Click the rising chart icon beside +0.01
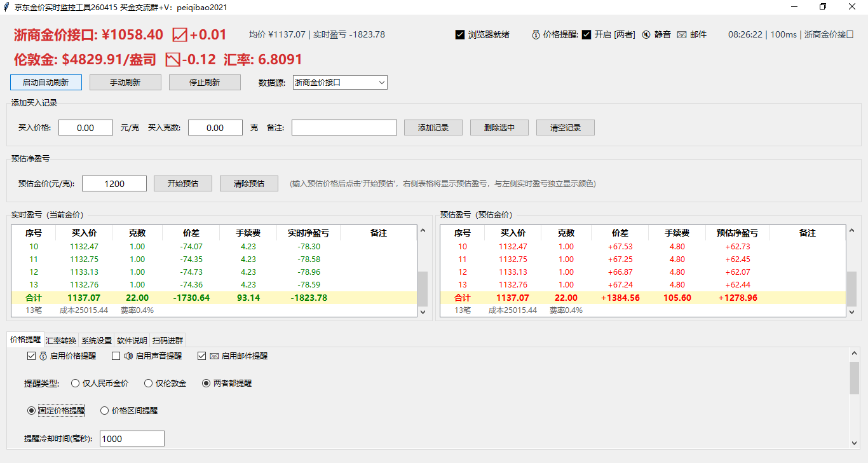 click(180, 35)
